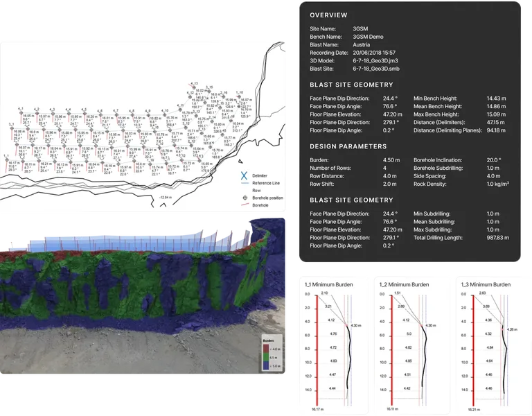This screenshot has height=416, width=532.
Task: Click the 3D burden-colored bench face view
Action: [x=143, y=296]
